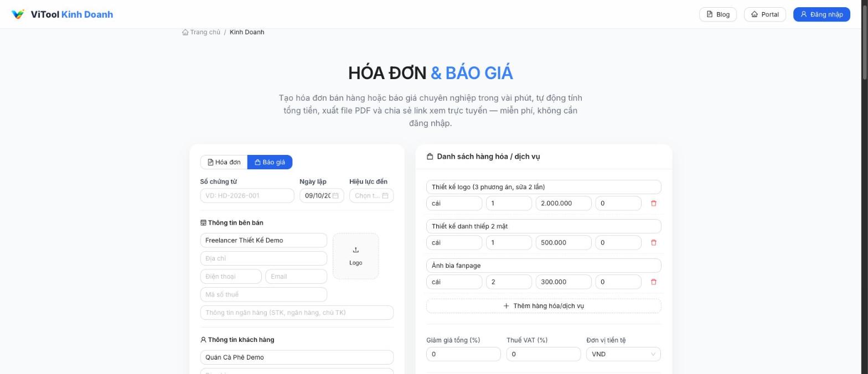The width and height of the screenshot is (868, 374).
Task: Edit customer name Quán Cà Phê Demo
Action: pos(297,357)
